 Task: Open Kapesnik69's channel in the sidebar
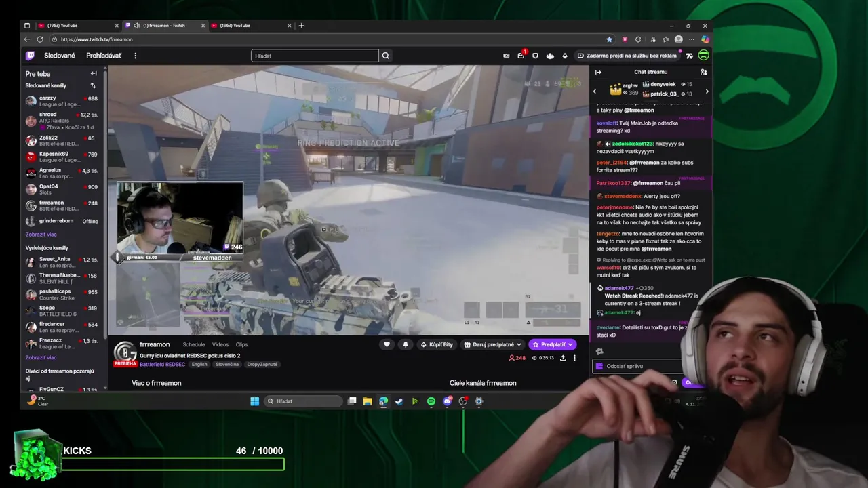pyautogui.click(x=62, y=157)
